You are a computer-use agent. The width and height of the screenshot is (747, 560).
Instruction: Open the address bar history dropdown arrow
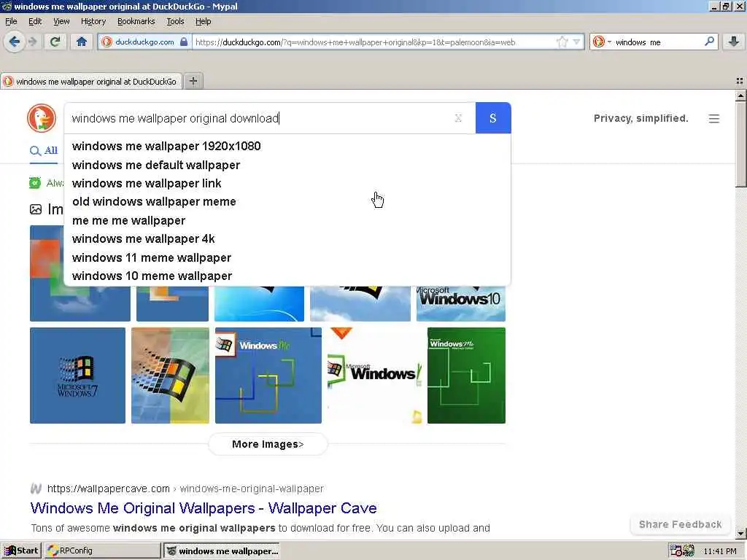pos(576,42)
